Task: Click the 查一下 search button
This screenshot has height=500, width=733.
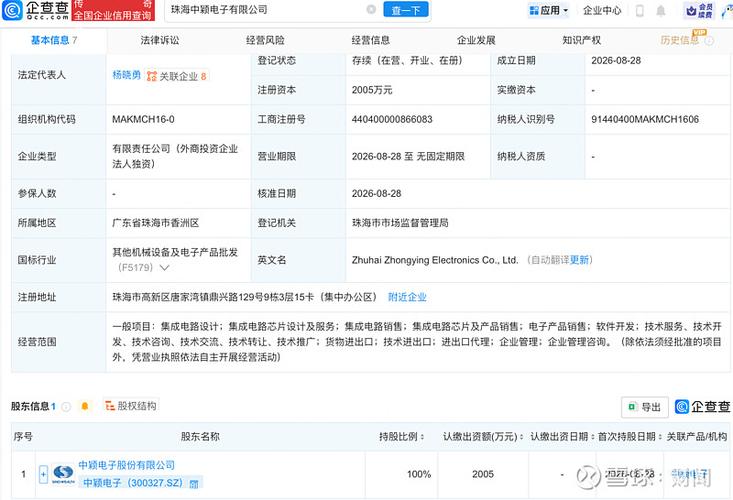Action: (x=406, y=10)
